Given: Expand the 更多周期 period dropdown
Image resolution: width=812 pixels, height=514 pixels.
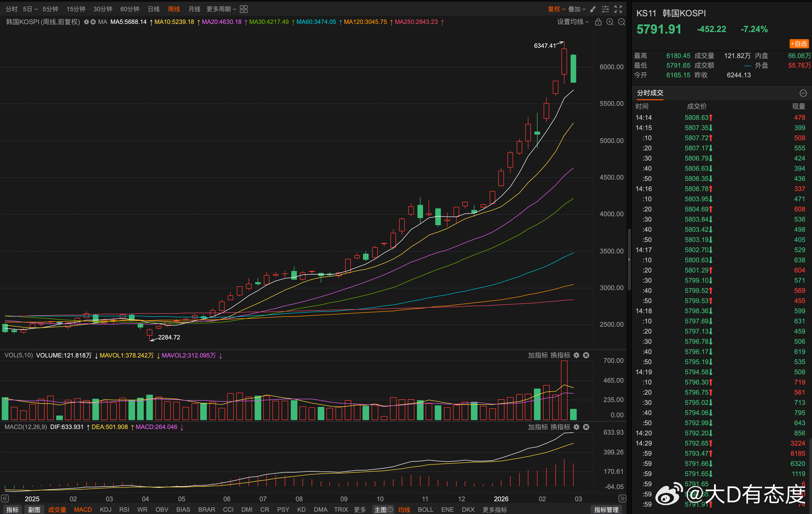Looking at the screenshot, I should tap(221, 9).
